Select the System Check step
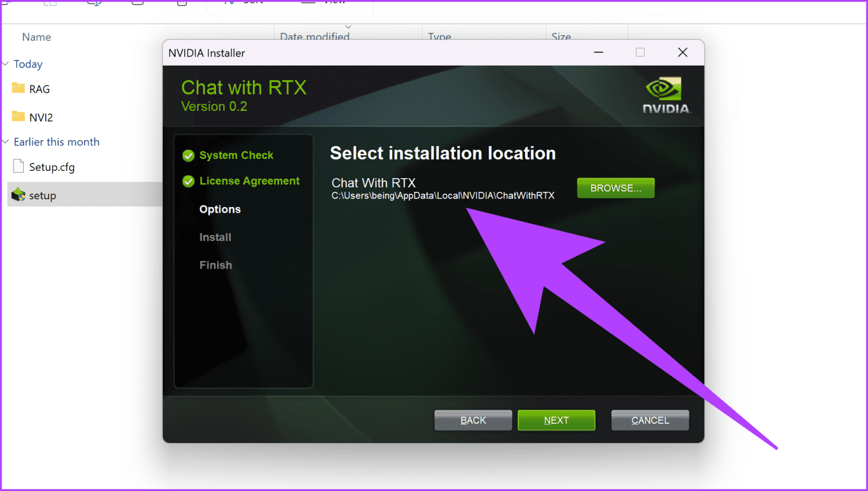Image resolution: width=868 pixels, height=491 pixels. pos(236,156)
